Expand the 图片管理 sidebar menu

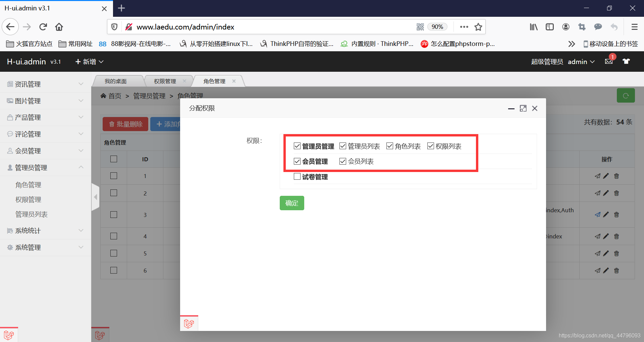point(45,101)
